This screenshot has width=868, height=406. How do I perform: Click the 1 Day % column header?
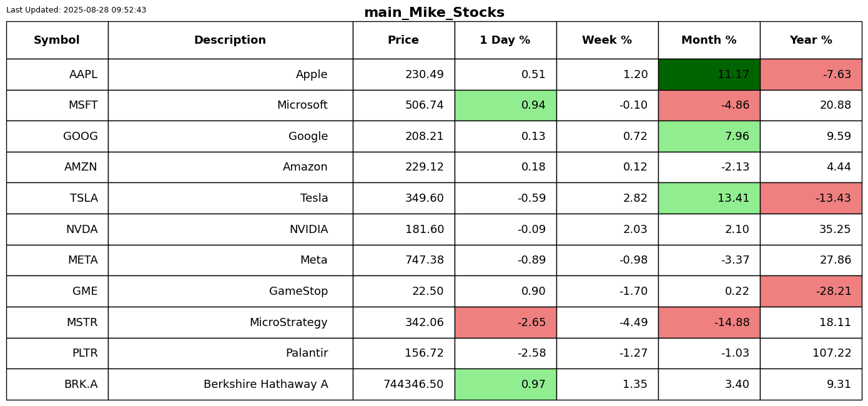[x=505, y=40]
